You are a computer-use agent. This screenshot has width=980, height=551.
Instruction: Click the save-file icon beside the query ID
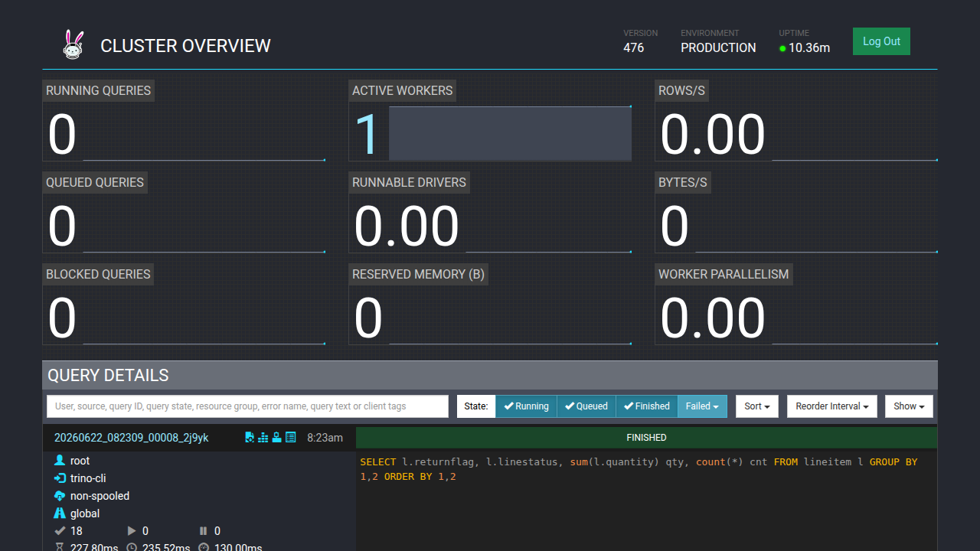click(x=250, y=437)
